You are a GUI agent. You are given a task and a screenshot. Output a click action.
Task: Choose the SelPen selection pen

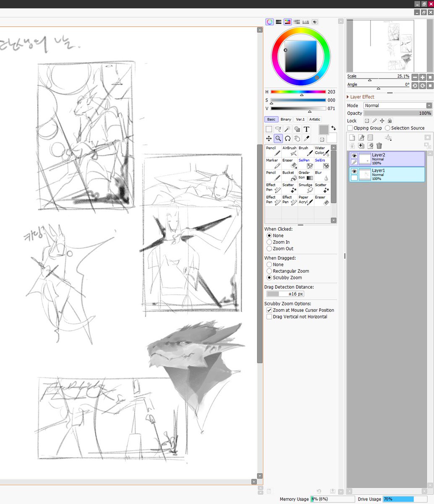306,163
